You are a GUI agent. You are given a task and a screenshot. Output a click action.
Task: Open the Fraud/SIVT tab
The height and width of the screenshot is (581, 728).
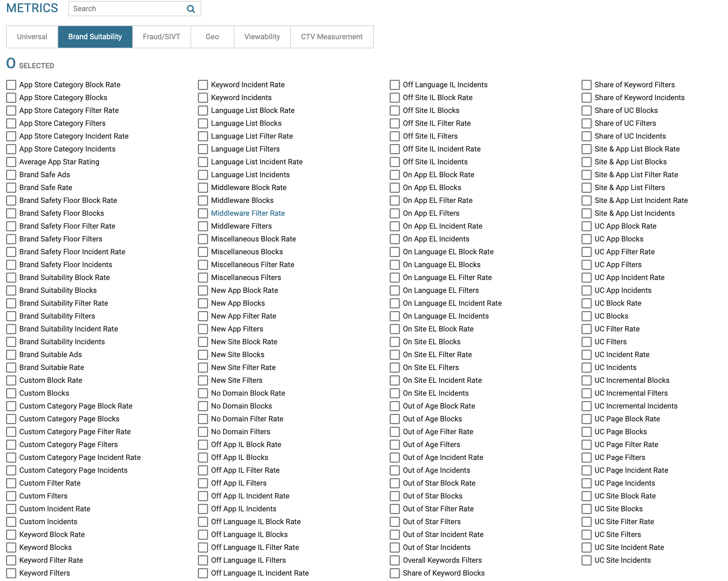tap(161, 37)
